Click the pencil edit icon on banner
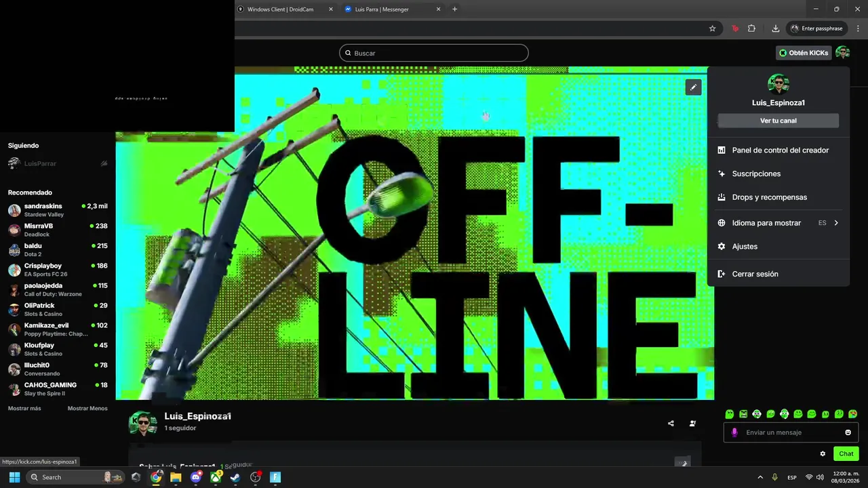 [693, 87]
